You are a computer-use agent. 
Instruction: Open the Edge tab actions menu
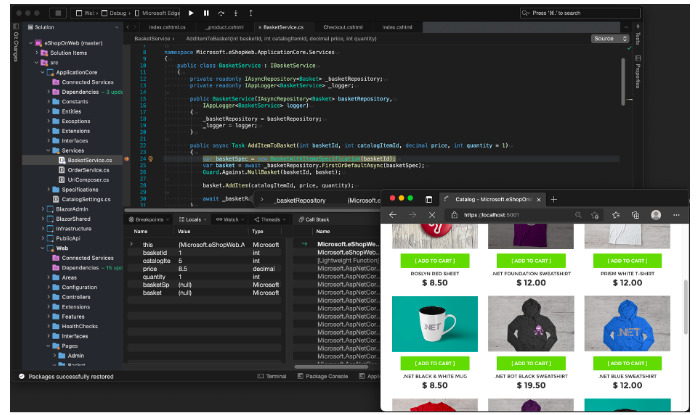pyautogui.click(x=429, y=199)
